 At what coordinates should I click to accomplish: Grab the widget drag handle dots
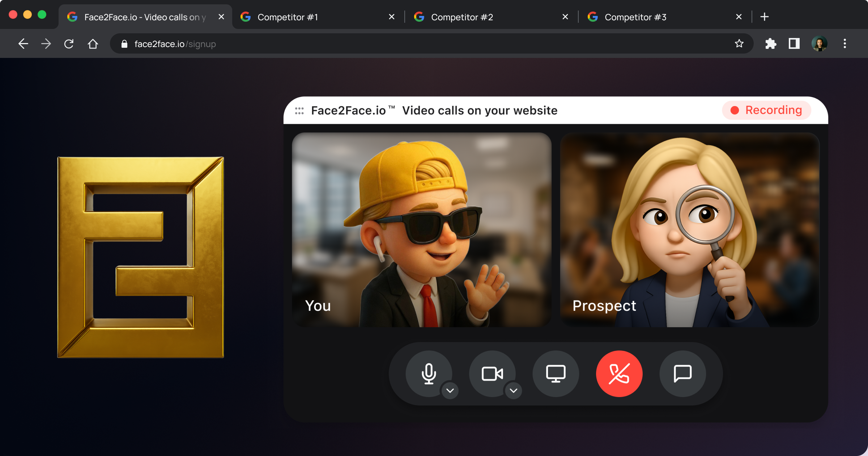(299, 111)
